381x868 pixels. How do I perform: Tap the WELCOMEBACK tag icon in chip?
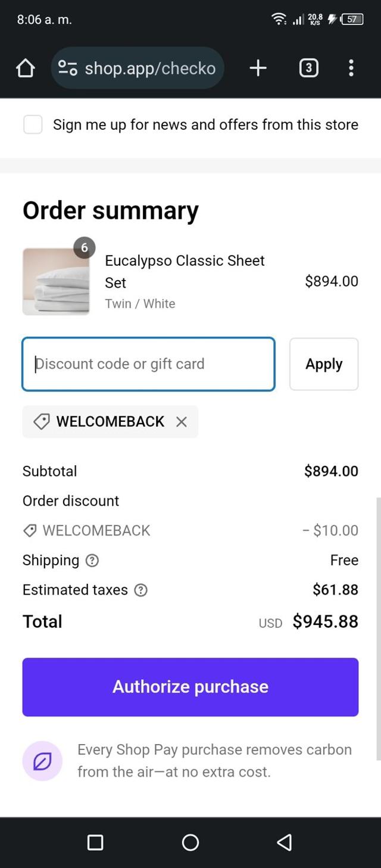click(41, 422)
